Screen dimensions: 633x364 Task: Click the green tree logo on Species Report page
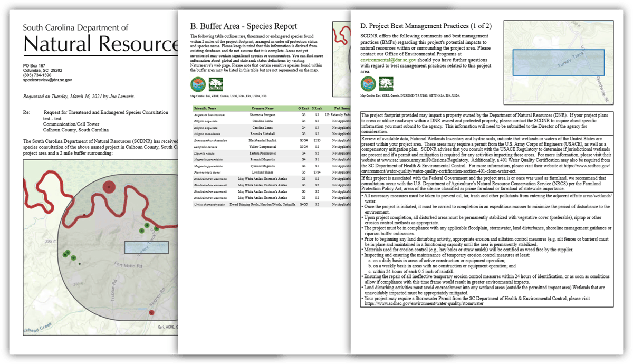(216, 84)
